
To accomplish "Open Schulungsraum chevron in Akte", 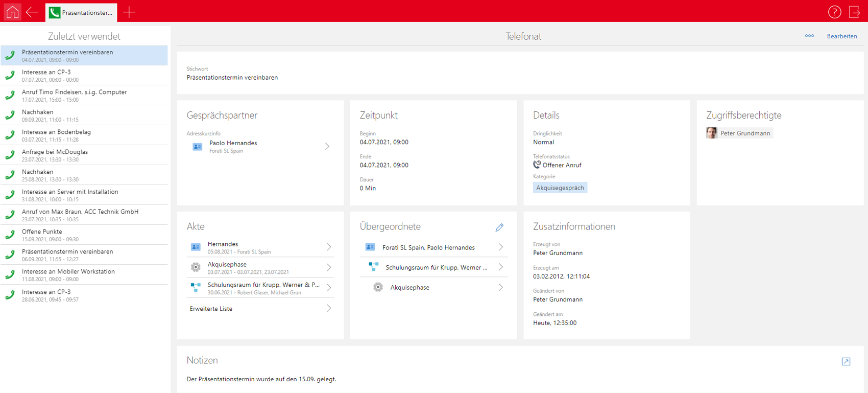I will (x=329, y=288).
